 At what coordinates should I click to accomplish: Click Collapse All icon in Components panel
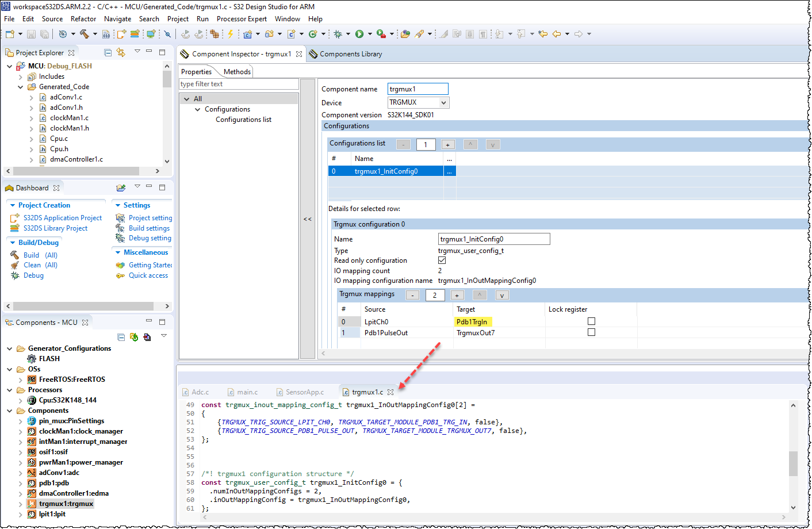point(121,337)
